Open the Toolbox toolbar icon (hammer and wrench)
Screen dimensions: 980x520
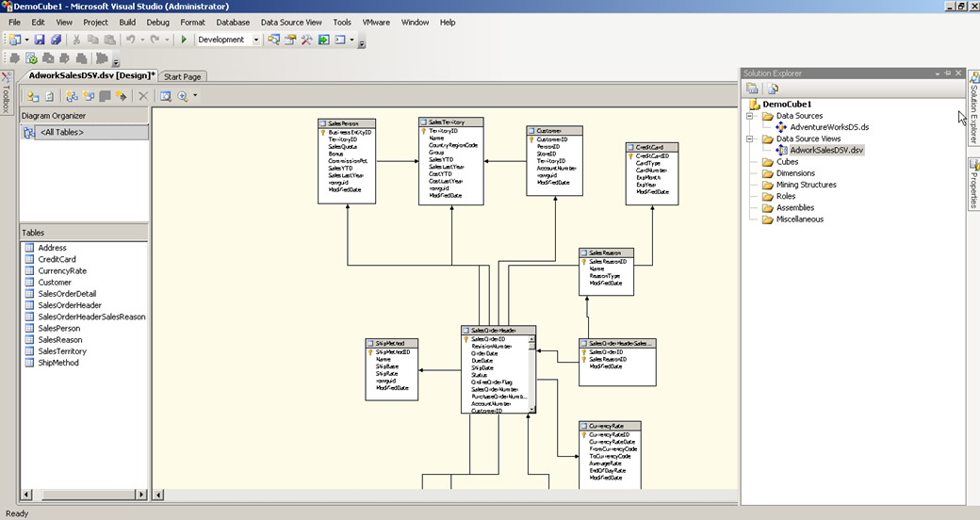[x=306, y=40]
